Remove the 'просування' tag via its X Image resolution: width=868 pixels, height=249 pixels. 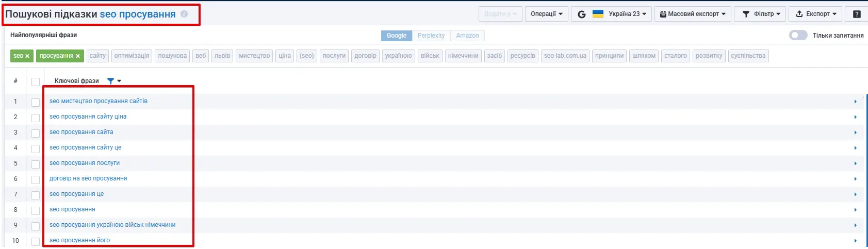[x=78, y=56]
